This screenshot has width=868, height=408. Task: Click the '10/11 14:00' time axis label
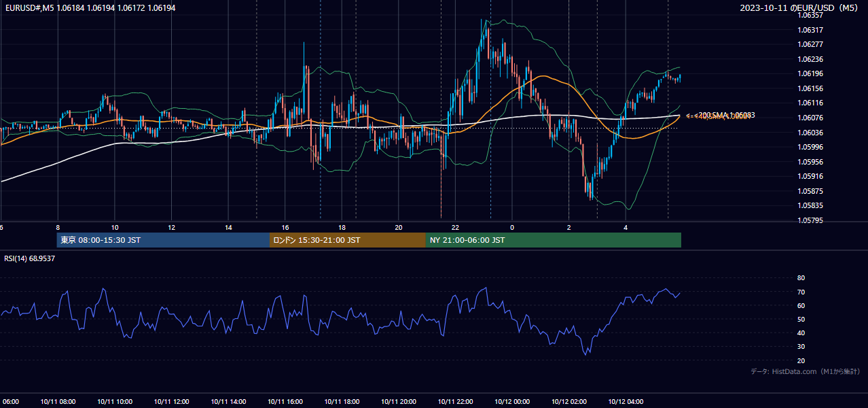tap(228, 401)
